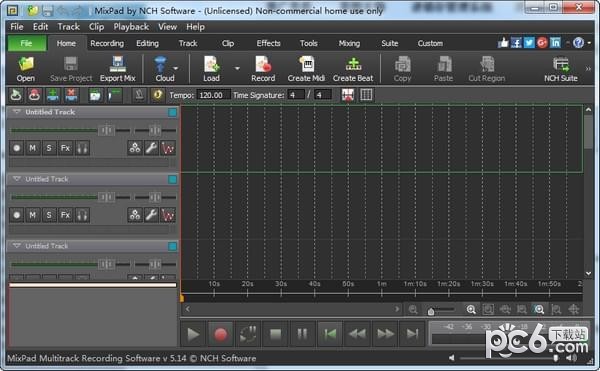This screenshot has width=600, height=371.
Task: Click the timeline zoom slider handle
Action: pos(431,311)
